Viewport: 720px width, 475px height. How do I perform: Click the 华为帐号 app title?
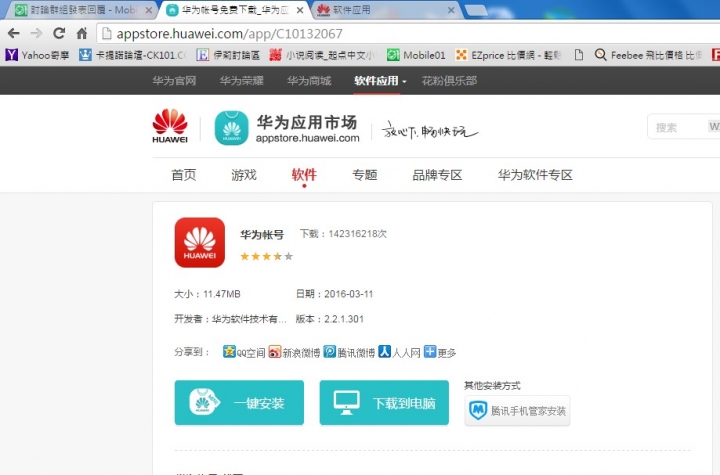coord(262,235)
